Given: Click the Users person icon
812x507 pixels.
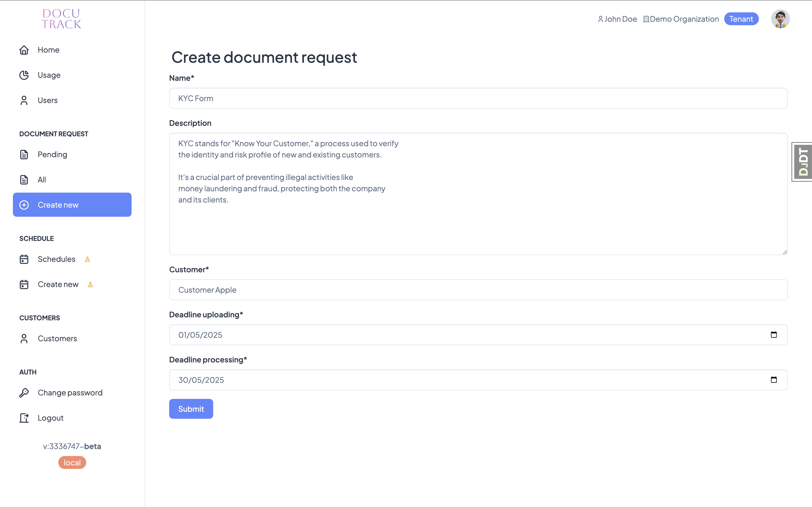Looking at the screenshot, I should [x=24, y=100].
